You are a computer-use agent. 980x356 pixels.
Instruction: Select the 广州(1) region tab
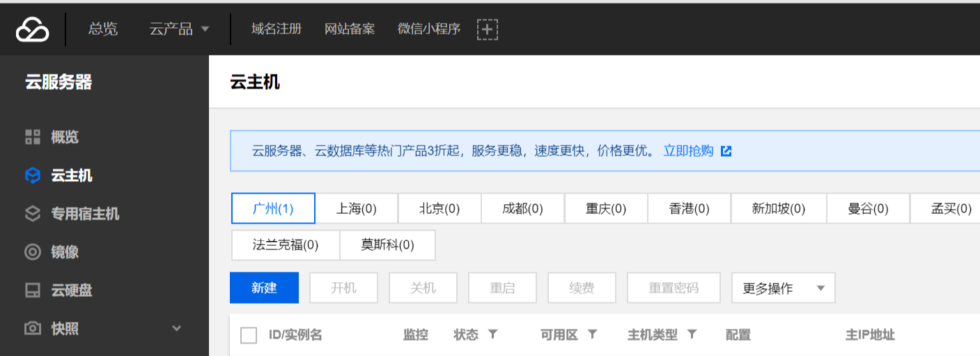273,208
